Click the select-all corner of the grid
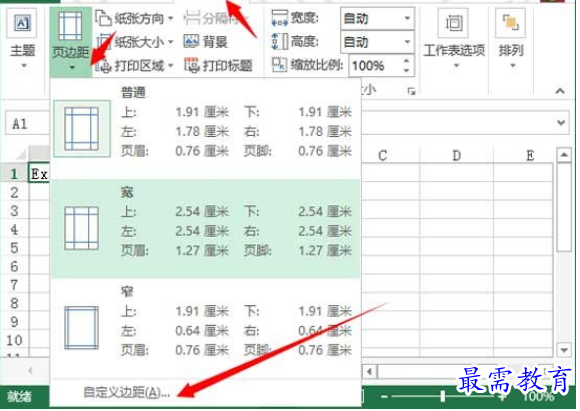Viewport: 580px width, 411px height. [x=15, y=155]
